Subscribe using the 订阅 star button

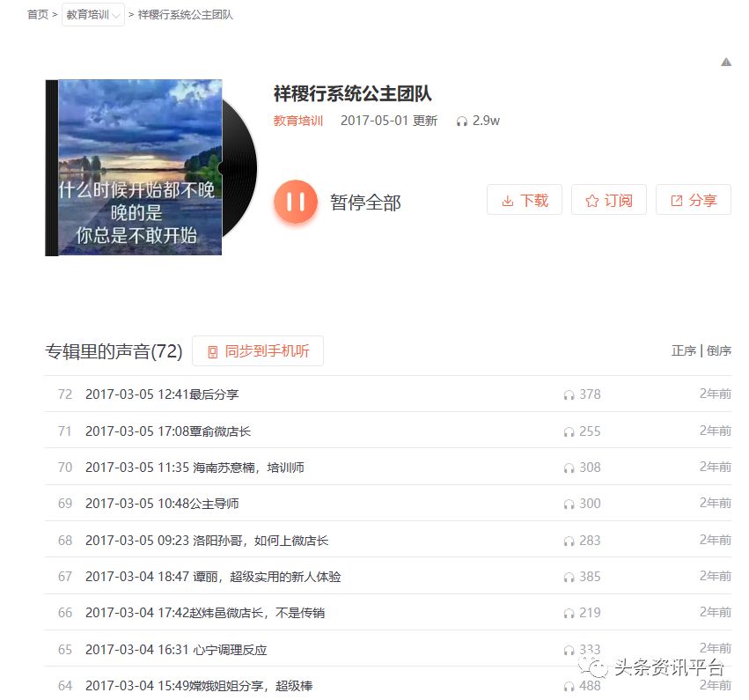[x=608, y=201]
